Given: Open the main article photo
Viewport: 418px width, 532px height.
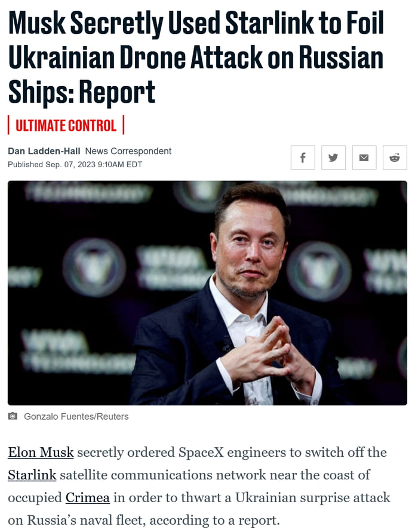Looking at the screenshot, I should tap(207, 293).
